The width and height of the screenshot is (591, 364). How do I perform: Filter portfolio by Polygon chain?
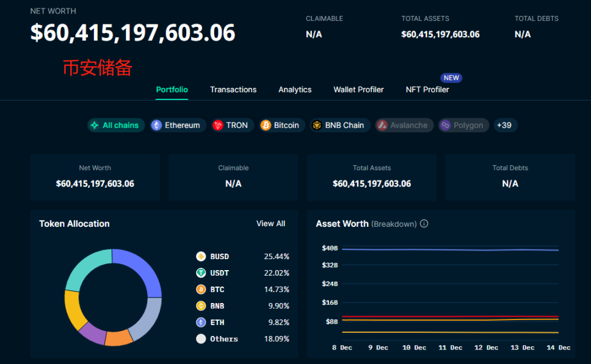tap(463, 126)
